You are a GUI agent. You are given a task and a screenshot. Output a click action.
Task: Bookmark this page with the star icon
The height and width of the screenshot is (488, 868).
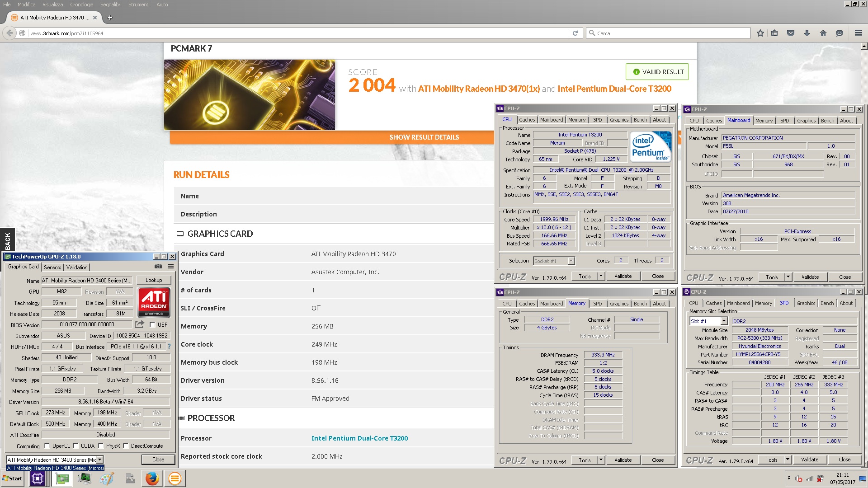760,33
